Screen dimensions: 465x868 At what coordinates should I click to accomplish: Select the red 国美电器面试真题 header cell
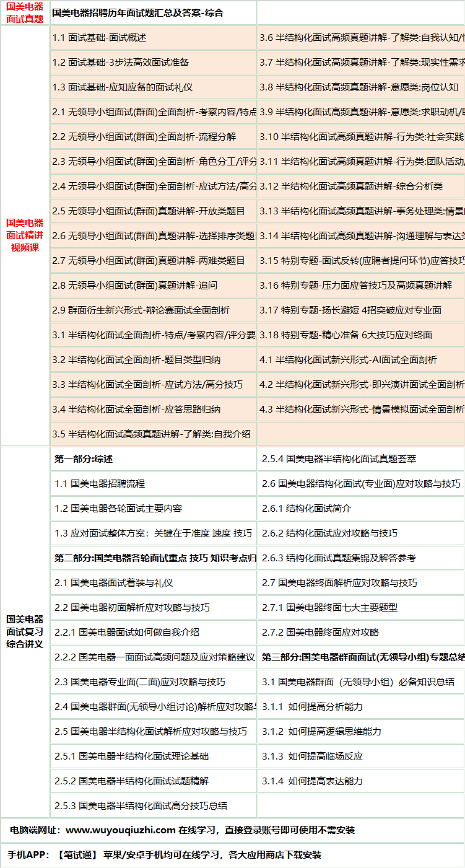pyautogui.click(x=25, y=12)
